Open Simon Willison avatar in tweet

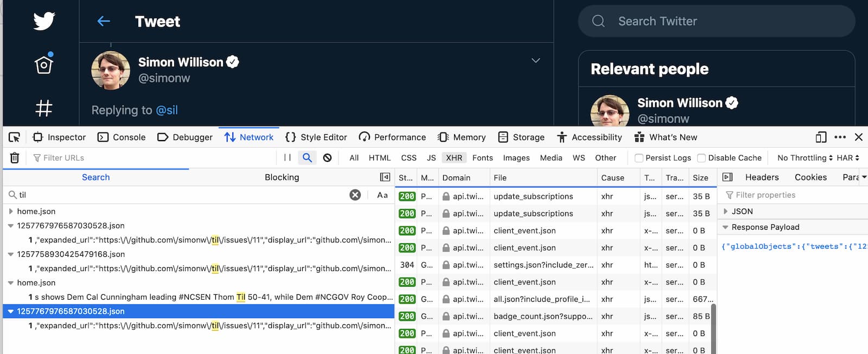111,71
